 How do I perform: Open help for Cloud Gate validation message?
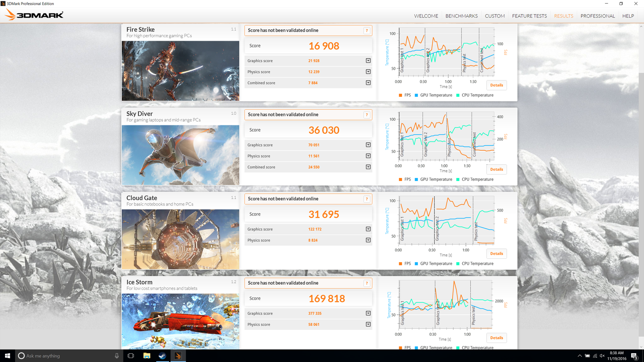367,199
